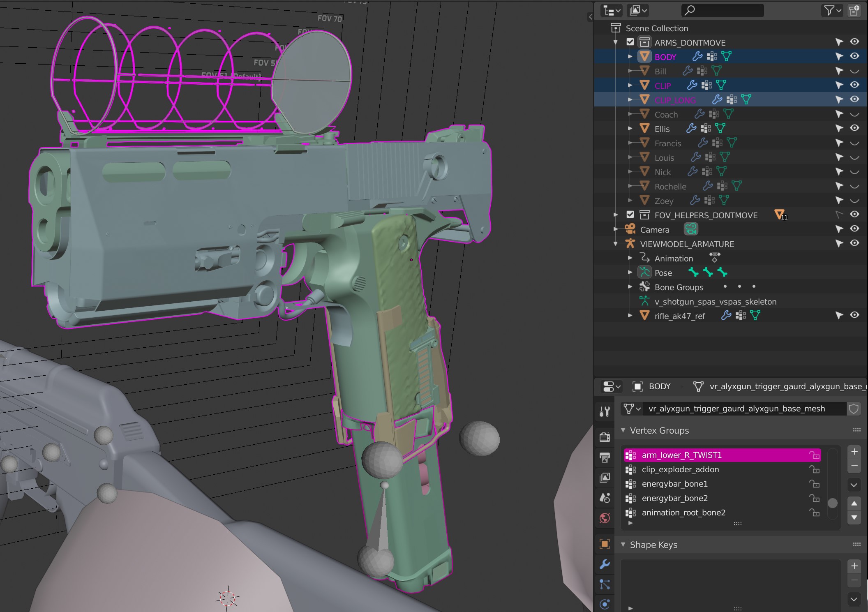Select the Bone Groups tree item
The image size is (868, 612).
tap(679, 287)
